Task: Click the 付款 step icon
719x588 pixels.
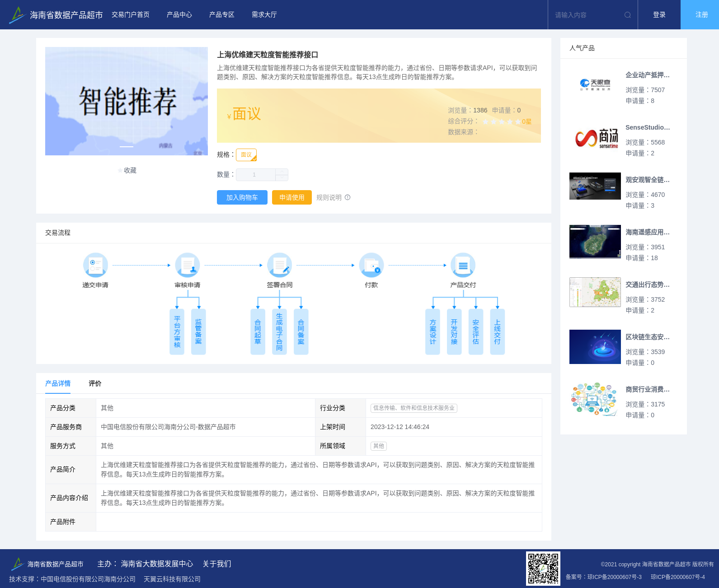Action: click(x=371, y=265)
